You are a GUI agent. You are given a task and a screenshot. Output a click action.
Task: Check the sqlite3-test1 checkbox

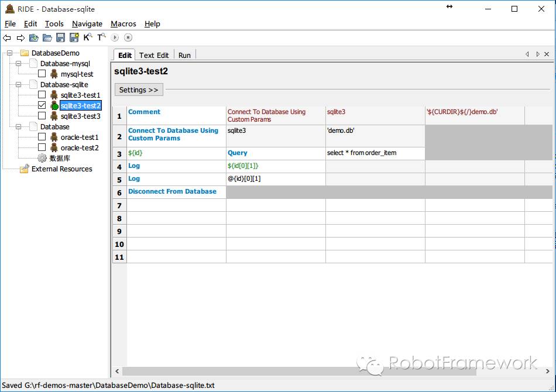pyautogui.click(x=42, y=95)
